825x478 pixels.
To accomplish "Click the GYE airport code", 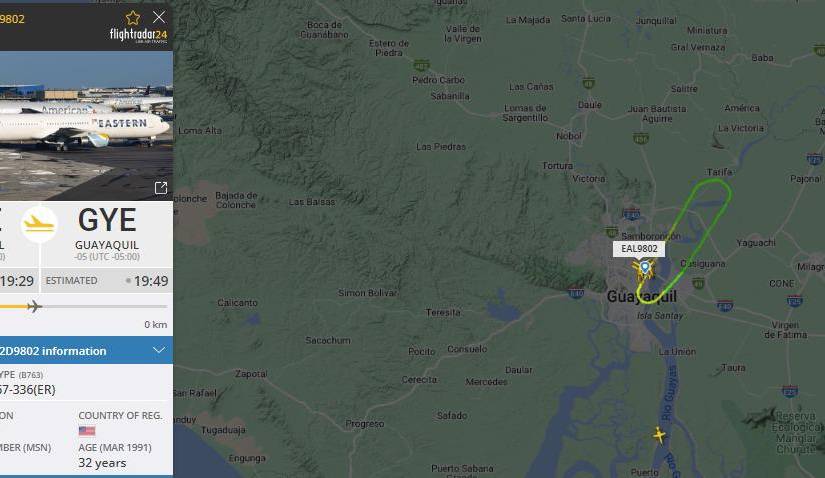I will pos(107,220).
